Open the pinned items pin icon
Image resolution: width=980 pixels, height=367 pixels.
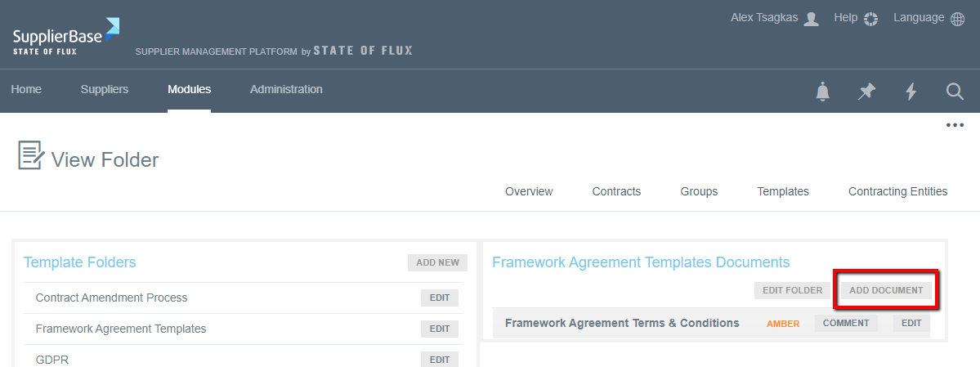(x=866, y=92)
